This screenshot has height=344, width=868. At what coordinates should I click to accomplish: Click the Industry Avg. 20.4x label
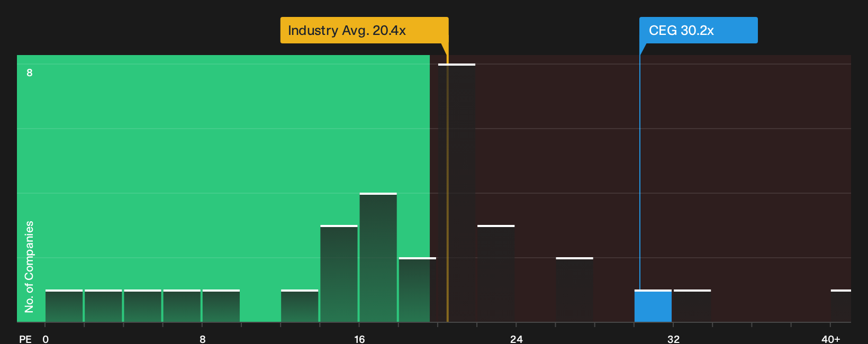point(364,30)
